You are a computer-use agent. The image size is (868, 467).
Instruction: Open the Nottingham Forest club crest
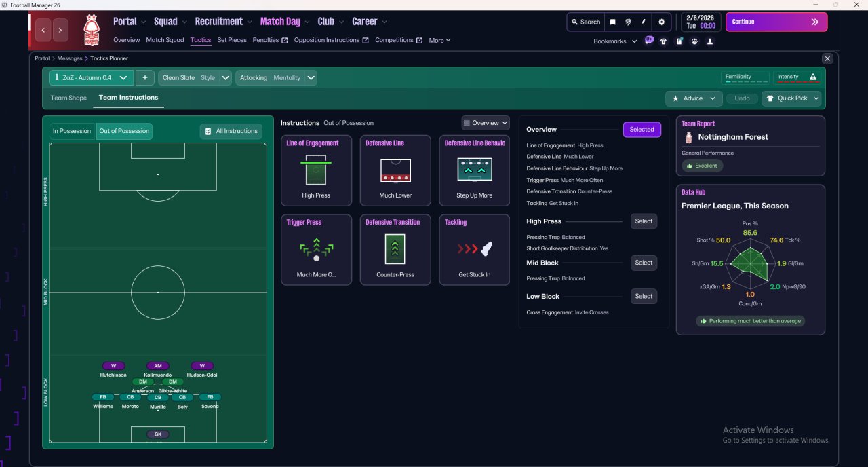click(91, 30)
